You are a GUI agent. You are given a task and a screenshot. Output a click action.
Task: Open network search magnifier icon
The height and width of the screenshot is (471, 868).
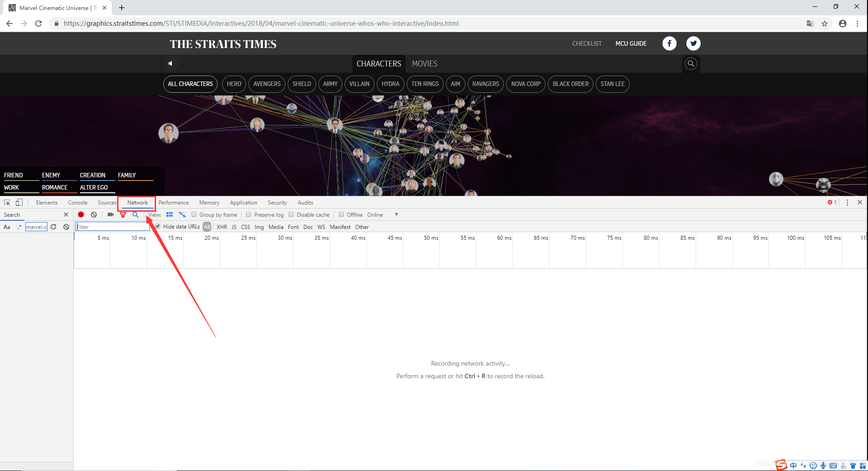pos(135,215)
